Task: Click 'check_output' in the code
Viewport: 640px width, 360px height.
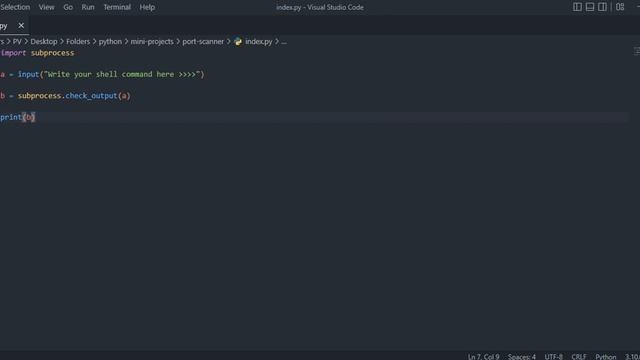Action: coord(91,96)
